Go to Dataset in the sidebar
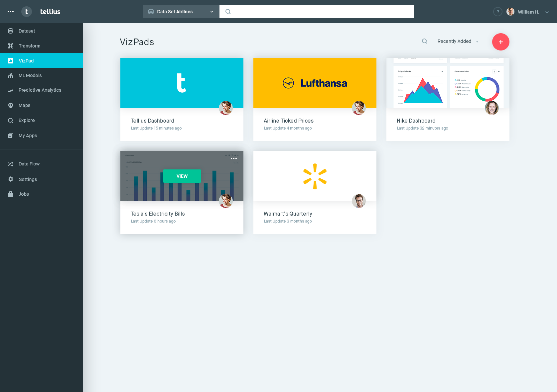This screenshot has width=557, height=392. pos(42,31)
